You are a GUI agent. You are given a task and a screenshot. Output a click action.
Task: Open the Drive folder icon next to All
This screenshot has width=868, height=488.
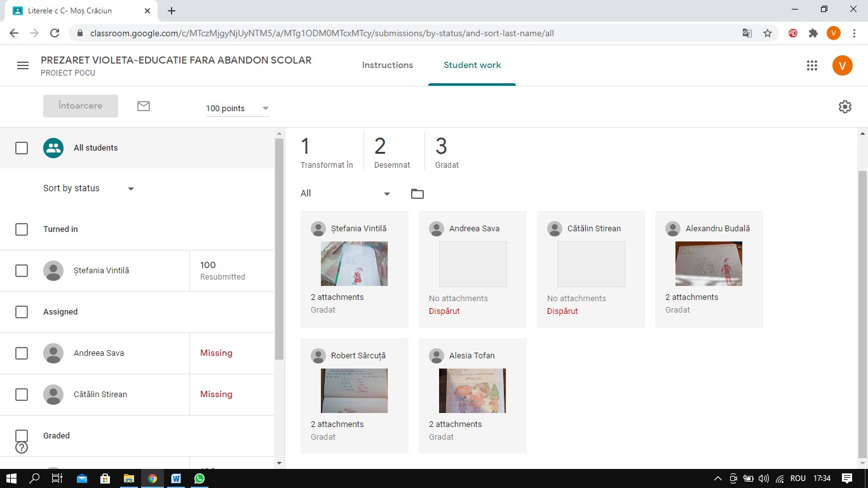click(x=417, y=194)
